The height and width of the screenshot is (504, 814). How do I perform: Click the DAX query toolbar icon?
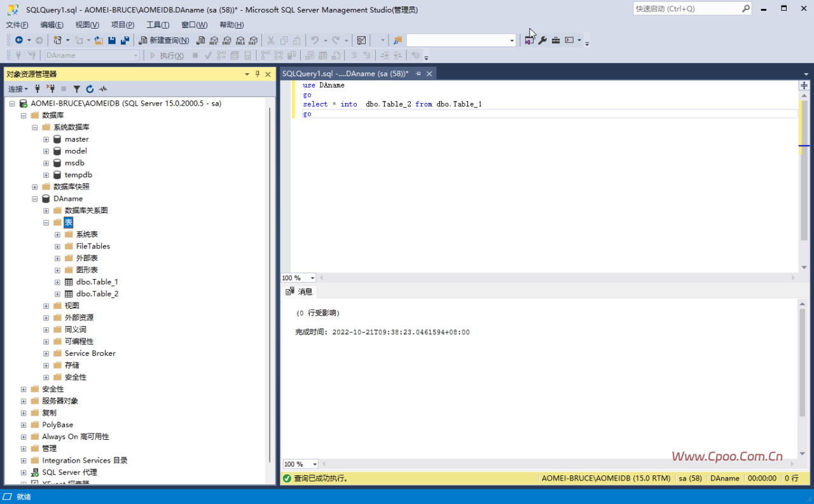[252, 40]
